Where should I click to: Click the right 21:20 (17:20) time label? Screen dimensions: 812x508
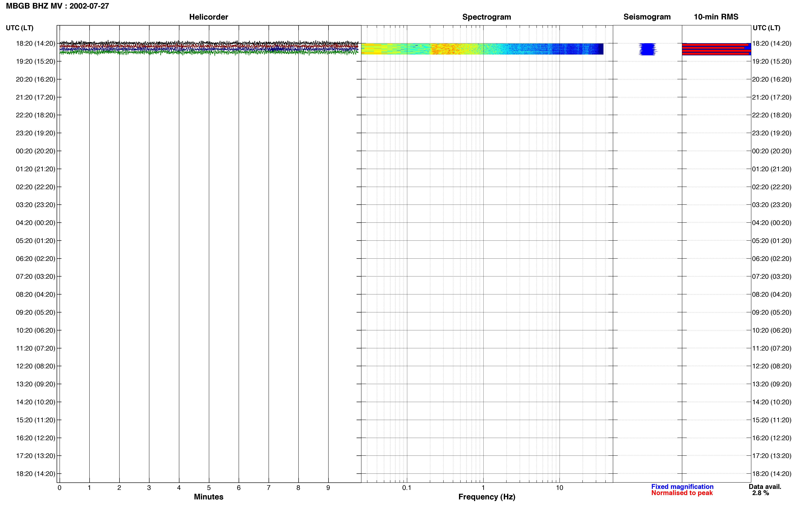pyautogui.click(x=772, y=97)
